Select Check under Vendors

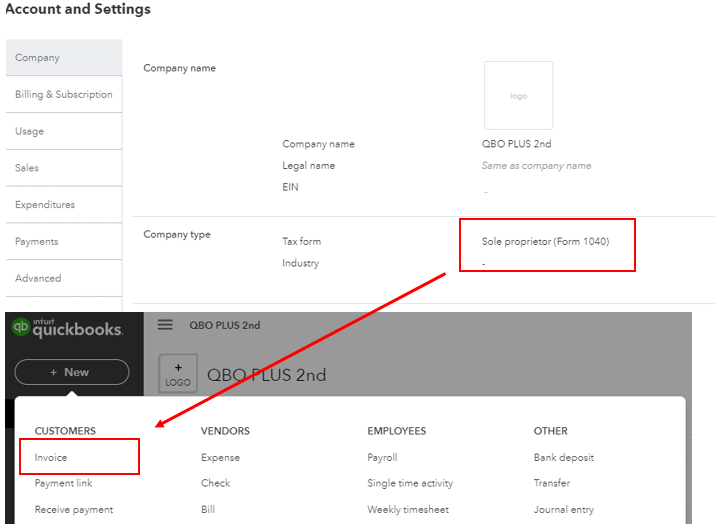click(x=216, y=483)
